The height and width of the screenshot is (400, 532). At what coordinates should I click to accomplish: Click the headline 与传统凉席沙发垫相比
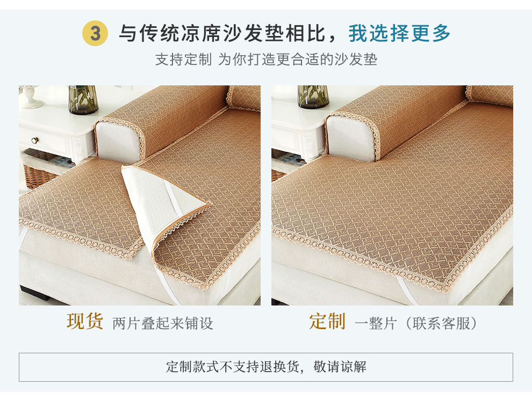222,33
